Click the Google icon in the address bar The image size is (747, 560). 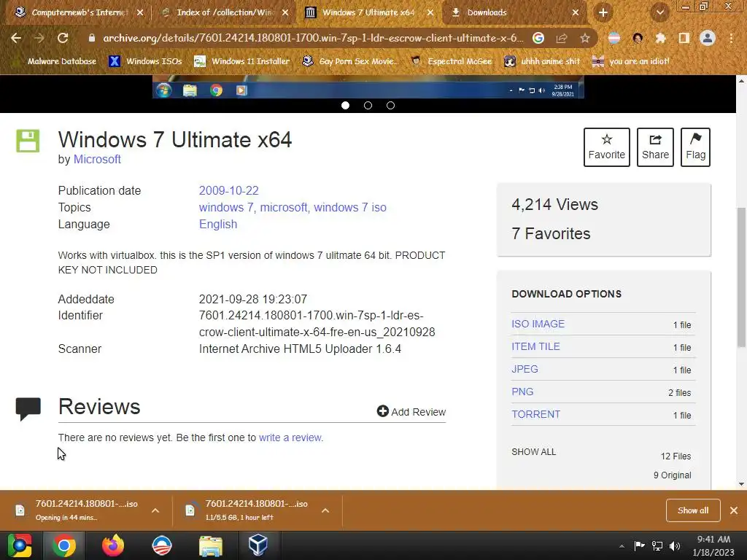[x=538, y=38]
